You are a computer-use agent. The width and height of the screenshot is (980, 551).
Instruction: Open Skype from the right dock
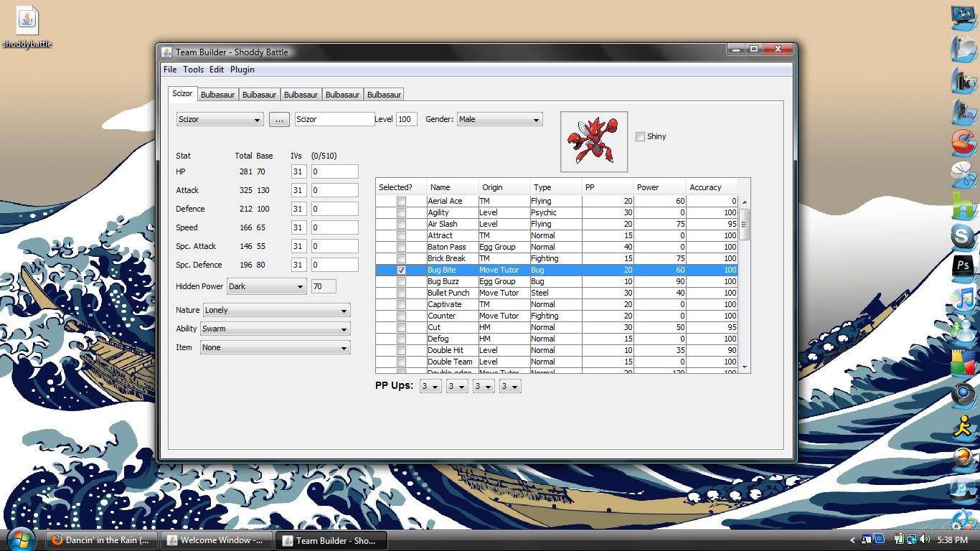pyautogui.click(x=963, y=235)
